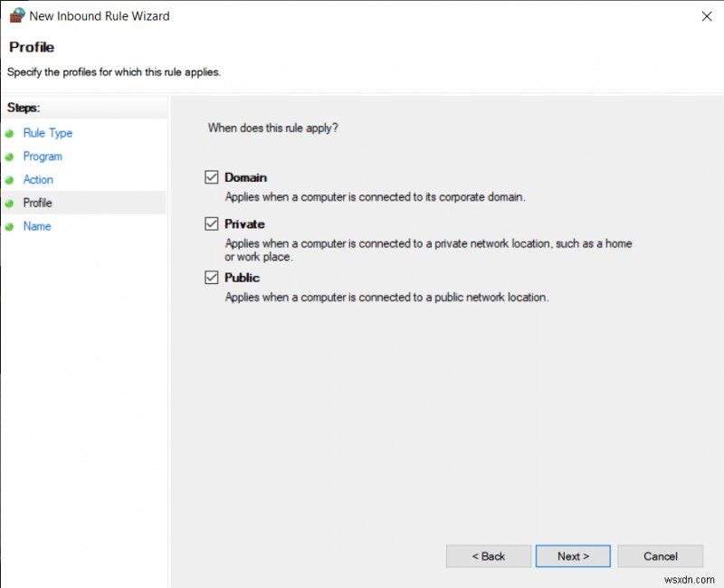Click the Back button

coord(489,556)
